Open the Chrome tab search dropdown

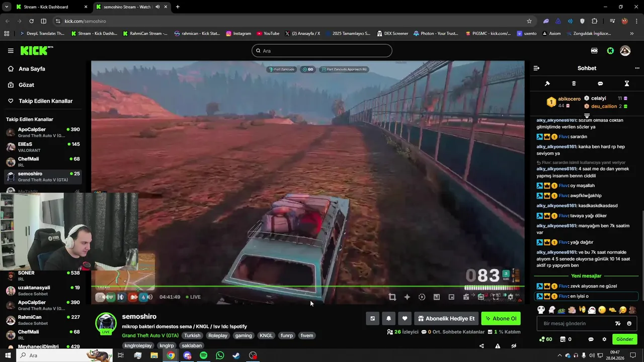point(7,7)
